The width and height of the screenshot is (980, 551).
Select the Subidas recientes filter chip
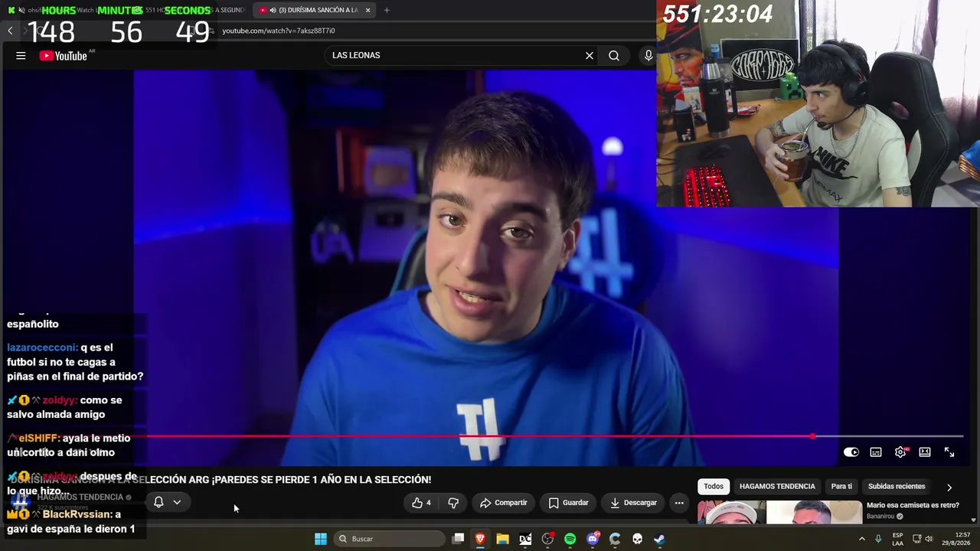[897, 486]
